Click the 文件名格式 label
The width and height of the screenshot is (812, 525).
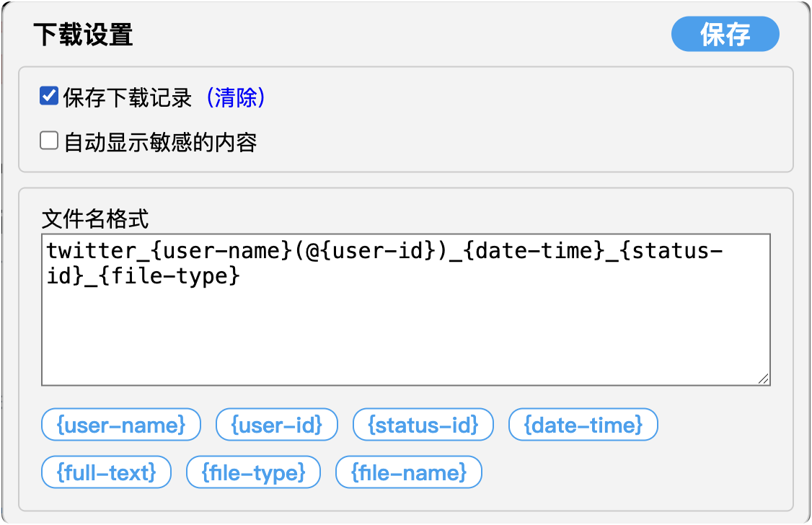pos(95,218)
